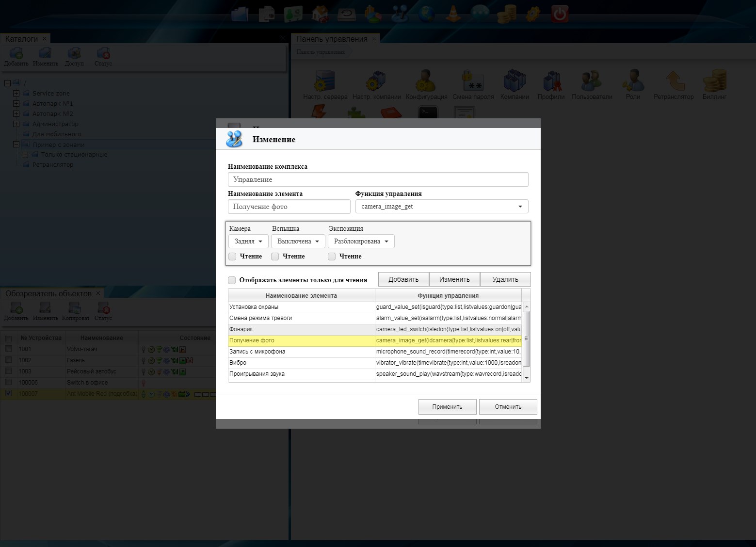756x547 pixels.
Task: Click the Status icon in Object browser toolbar
Action: [x=103, y=309]
